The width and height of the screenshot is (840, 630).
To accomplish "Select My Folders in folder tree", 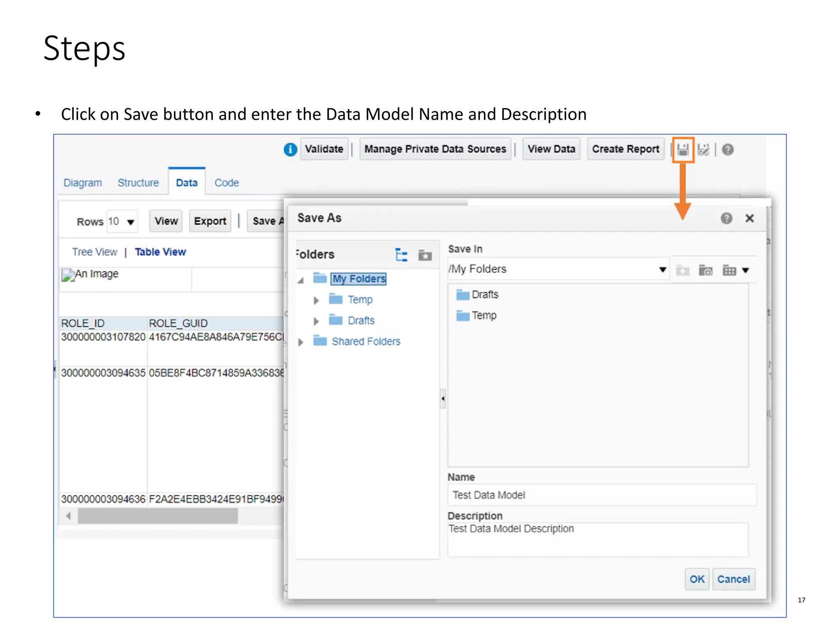I will coord(359,279).
